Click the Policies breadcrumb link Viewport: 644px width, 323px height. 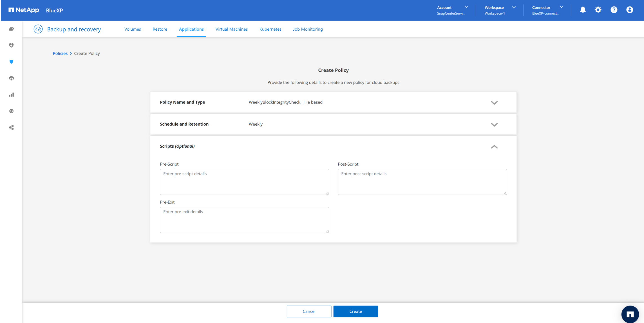click(x=60, y=53)
